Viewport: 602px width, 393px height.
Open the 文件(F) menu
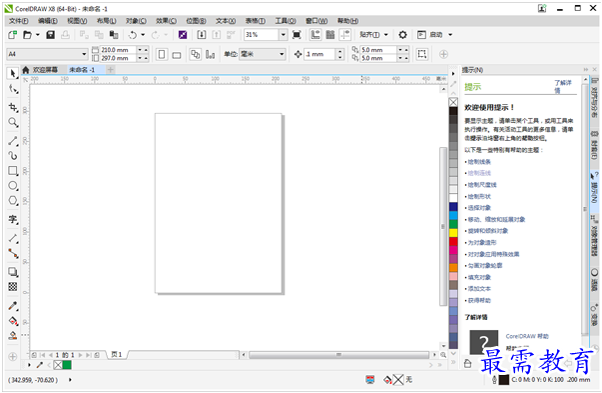tap(19, 21)
